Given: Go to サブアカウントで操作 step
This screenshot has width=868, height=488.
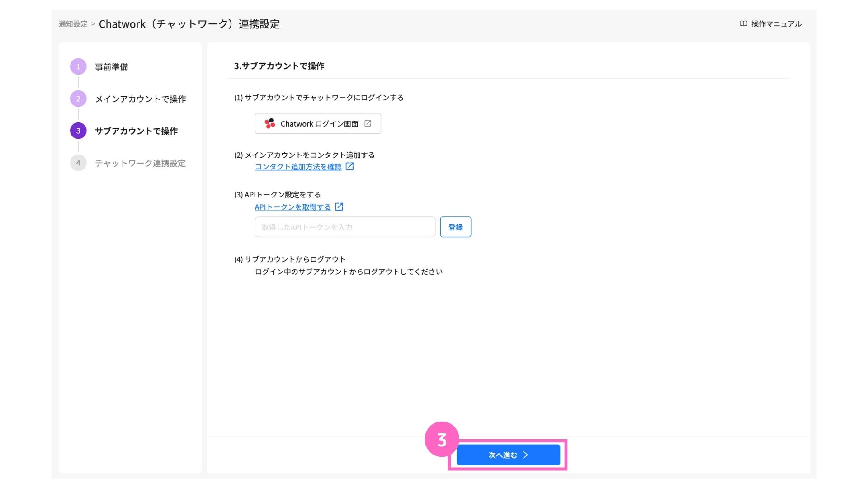Looking at the screenshot, I should (x=136, y=131).
